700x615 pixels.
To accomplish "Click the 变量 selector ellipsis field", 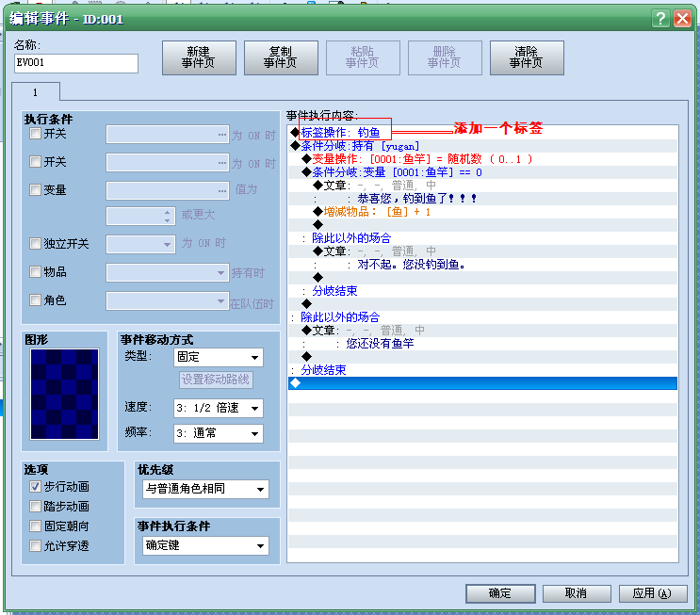I will [x=168, y=190].
